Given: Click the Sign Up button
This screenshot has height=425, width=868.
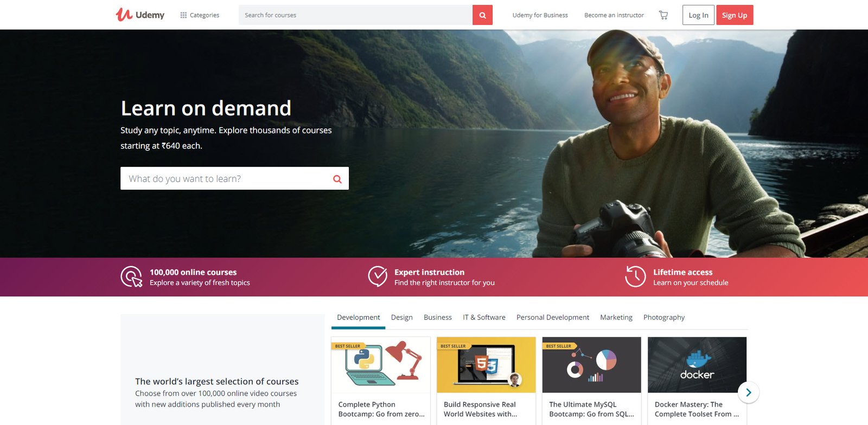Looking at the screenshot, I should (735, 15).
